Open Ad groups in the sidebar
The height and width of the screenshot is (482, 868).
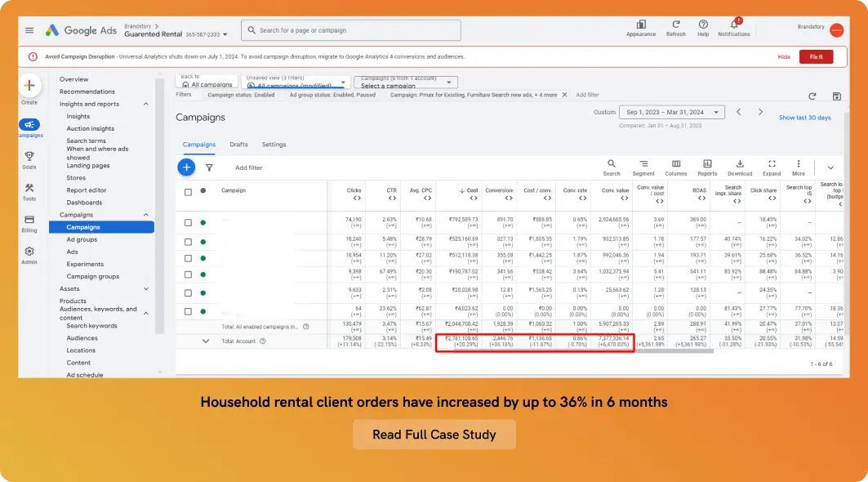point(82,239)
